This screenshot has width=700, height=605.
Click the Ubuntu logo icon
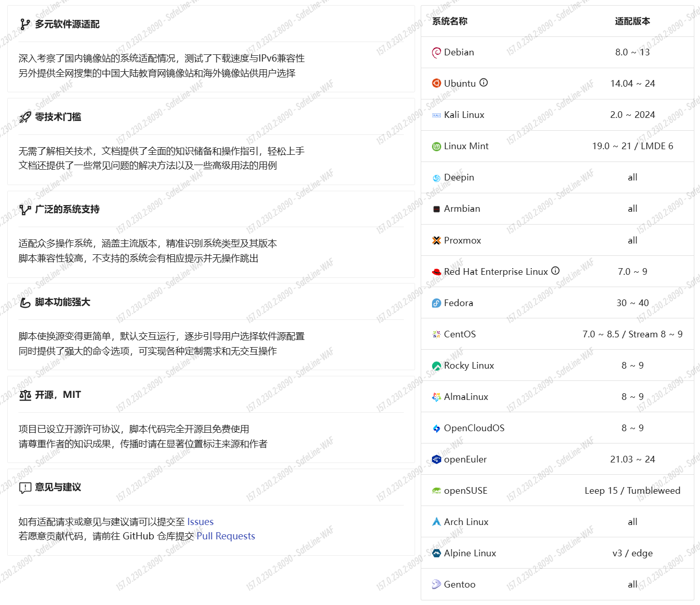pyautogui.click(x=437, y=84)
